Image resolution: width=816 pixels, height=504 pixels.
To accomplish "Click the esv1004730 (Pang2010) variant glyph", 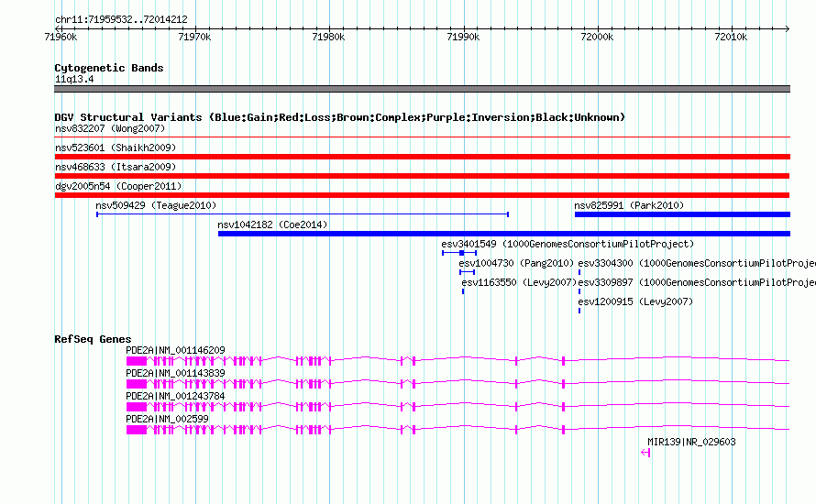I will point(467,272).
